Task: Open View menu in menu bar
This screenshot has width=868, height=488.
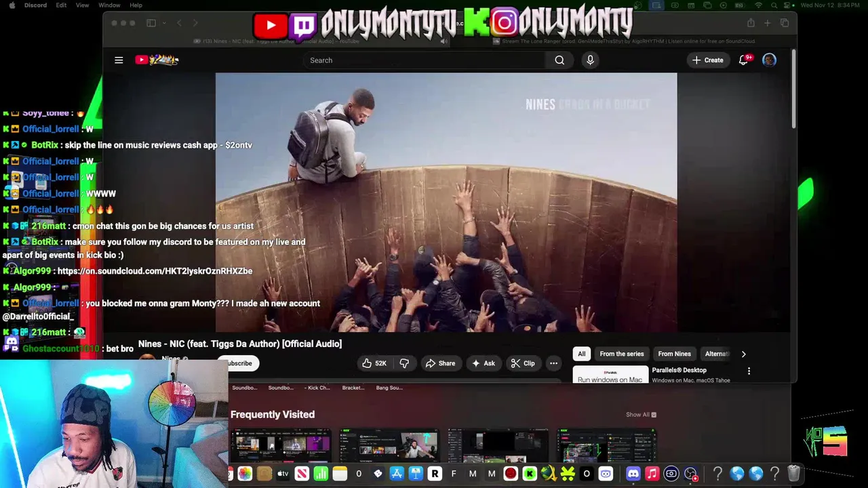Action: [x=82, y=5]
